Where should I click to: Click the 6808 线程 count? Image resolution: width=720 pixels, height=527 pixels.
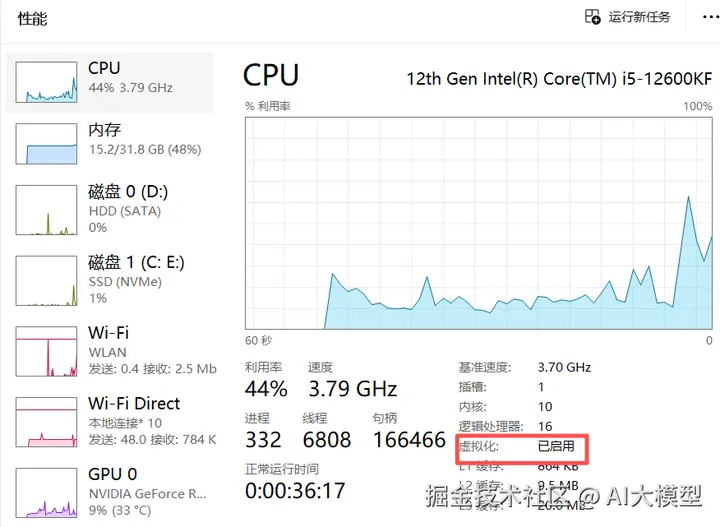click(327, 440)
